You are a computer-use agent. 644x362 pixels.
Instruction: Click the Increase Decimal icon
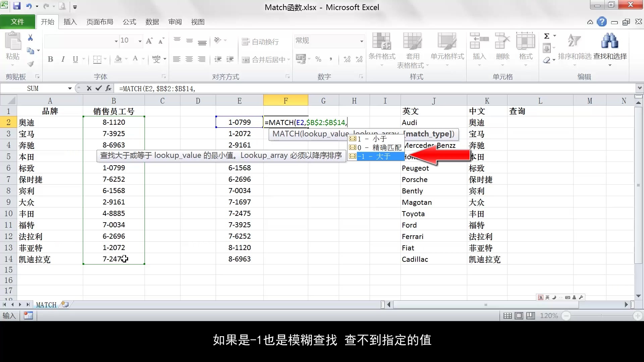pos(347,59)
